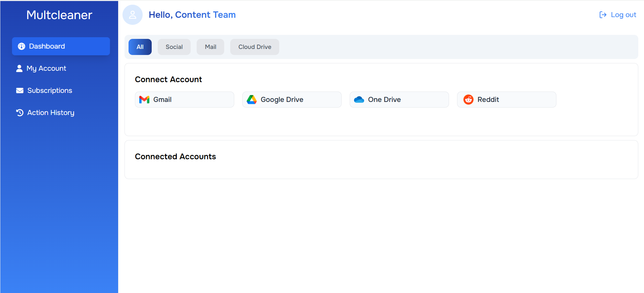Click the Google Drive triangle logo

pyautogui.click(x=252, y=100)
